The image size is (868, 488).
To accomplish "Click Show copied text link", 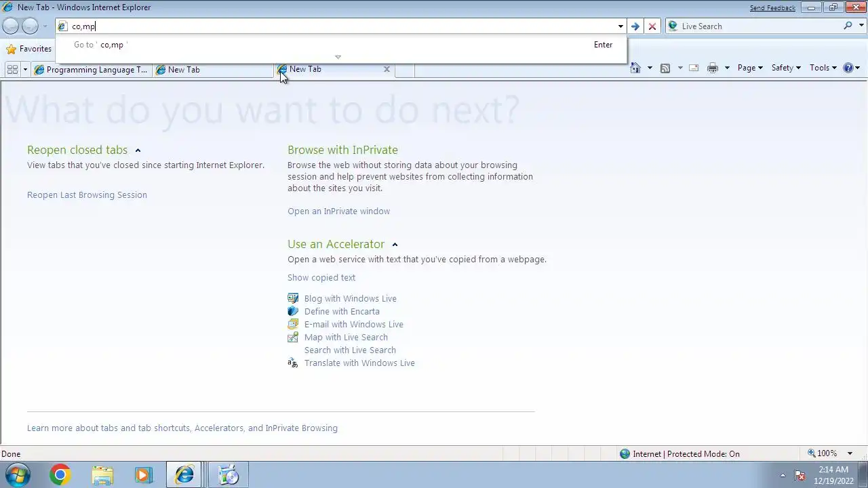I will pyautogui.click(x=321, y=277).
